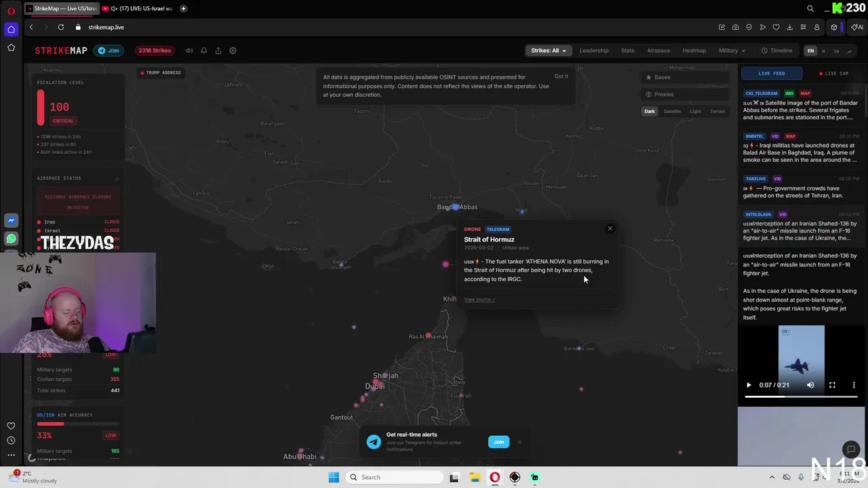Screen dimensions: 868x488
Task: Open the Leadership view
Action: pos(594,51)
